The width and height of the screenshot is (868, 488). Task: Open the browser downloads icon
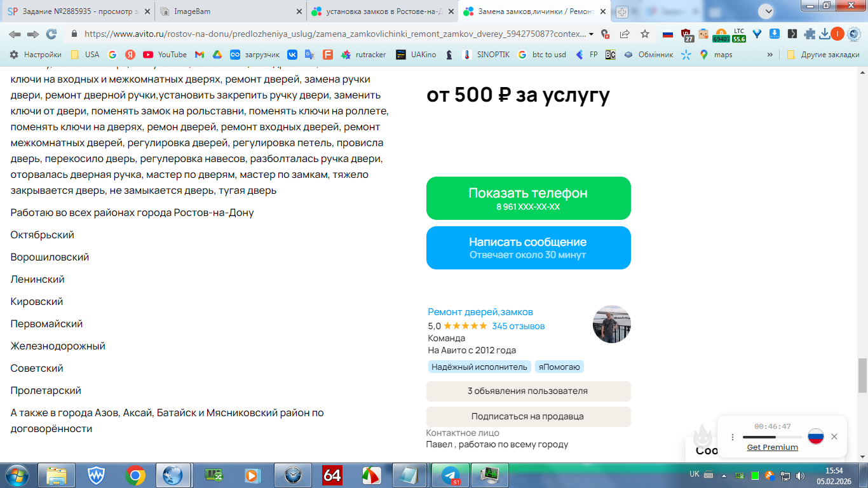(825, 34)
